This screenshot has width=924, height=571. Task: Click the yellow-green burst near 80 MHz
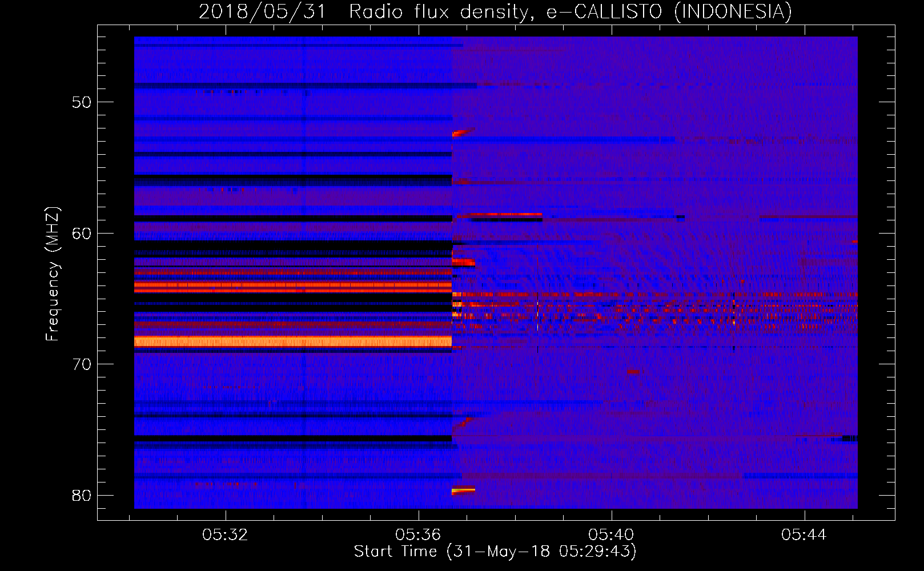click(463, 490)
